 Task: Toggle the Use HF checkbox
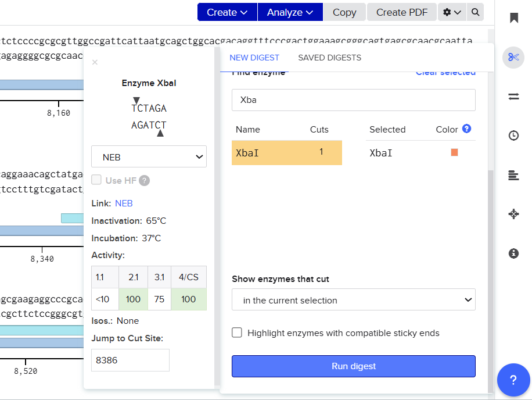coord(96,180)
